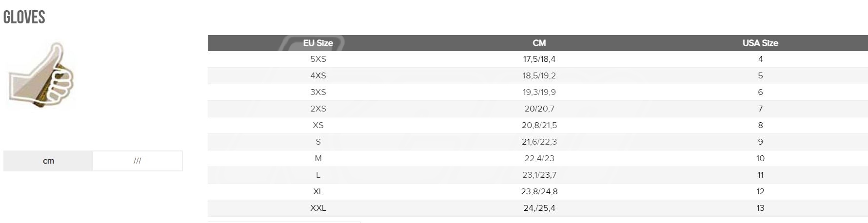
Task: Click the 20,8/21,5 measurement cell
Action: pyautogui.click(x=539, y=125)
